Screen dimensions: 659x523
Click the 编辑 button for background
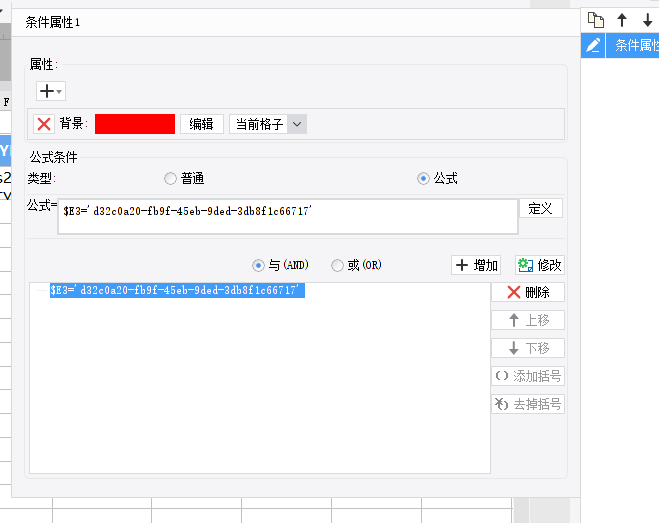tap(201, 124)
